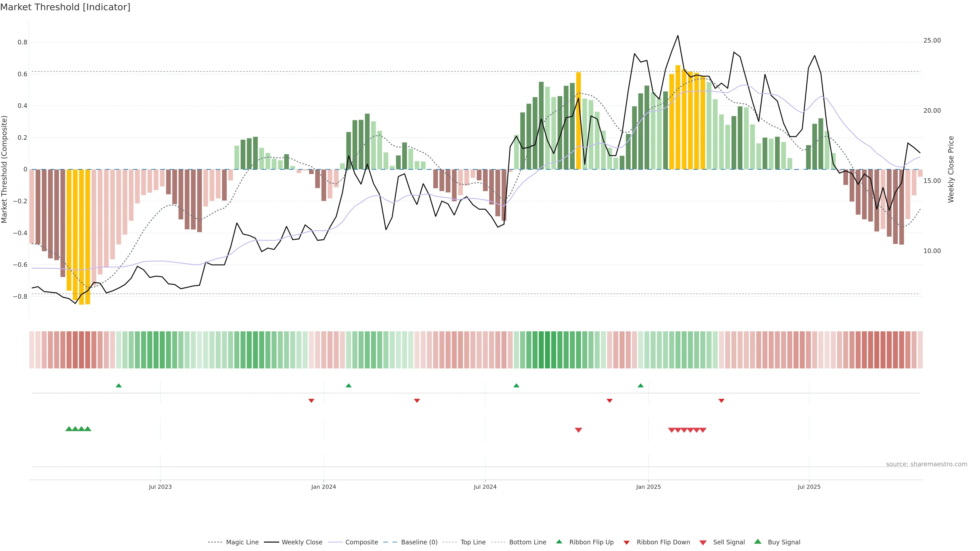Click the first green Ribbon Flip Up marker
This screenshot has height=551, width=980.
tap(119, 386)
